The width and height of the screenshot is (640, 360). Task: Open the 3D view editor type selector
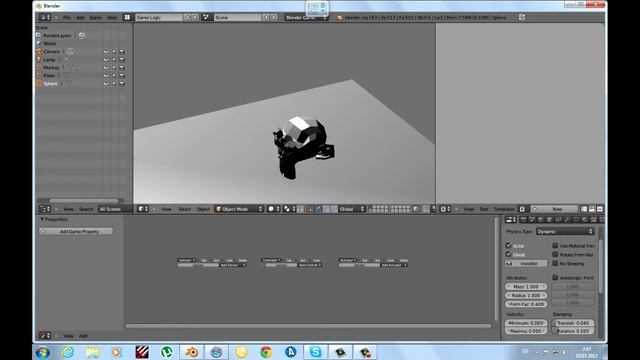[x=142, y=209]
